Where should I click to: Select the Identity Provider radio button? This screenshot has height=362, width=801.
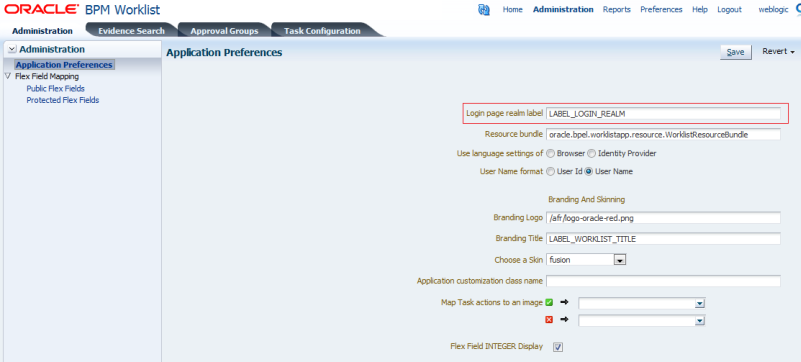[591, 153]
